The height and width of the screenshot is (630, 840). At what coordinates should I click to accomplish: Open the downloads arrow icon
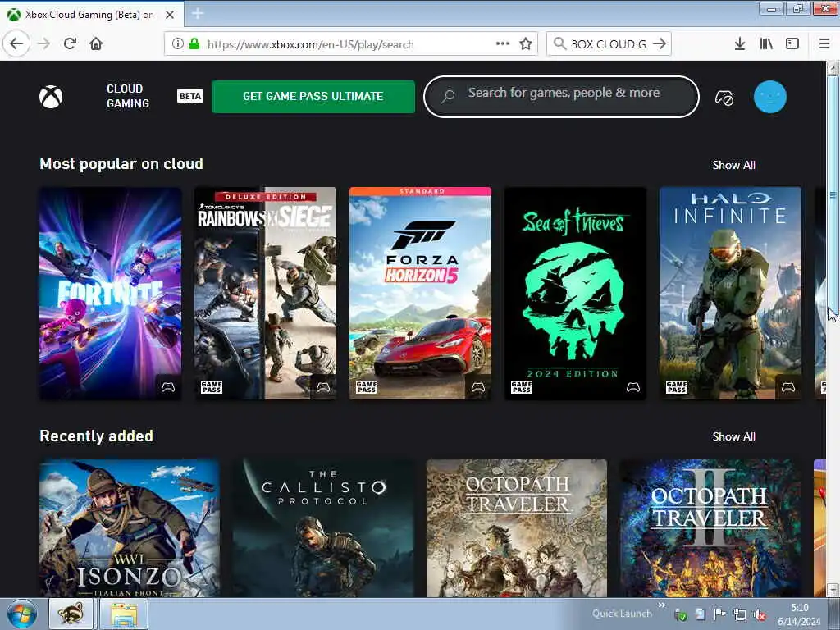click(740, 44)
